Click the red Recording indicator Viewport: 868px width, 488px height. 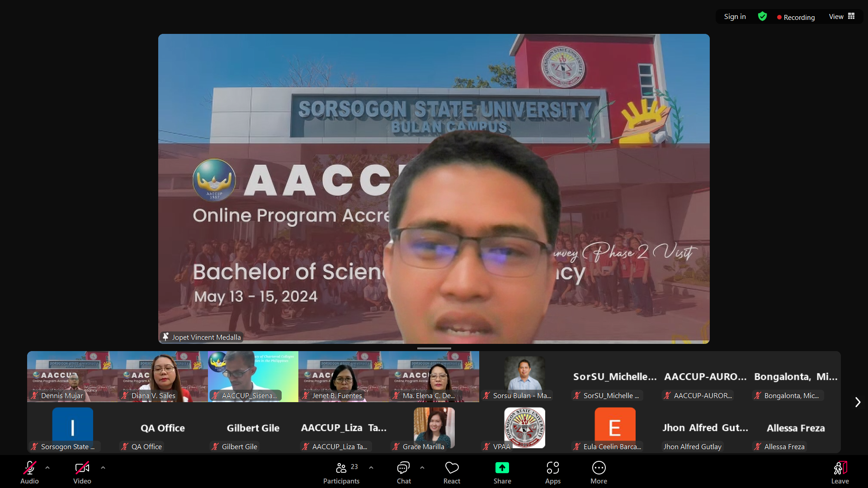pyautogui.click(x=796, y=17)
